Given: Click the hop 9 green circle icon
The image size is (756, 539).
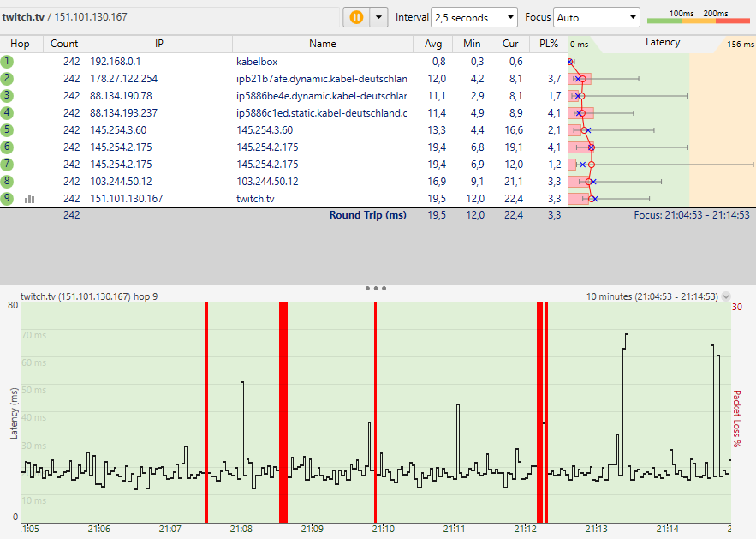Looking at the screenshot, I should (8, 199).
